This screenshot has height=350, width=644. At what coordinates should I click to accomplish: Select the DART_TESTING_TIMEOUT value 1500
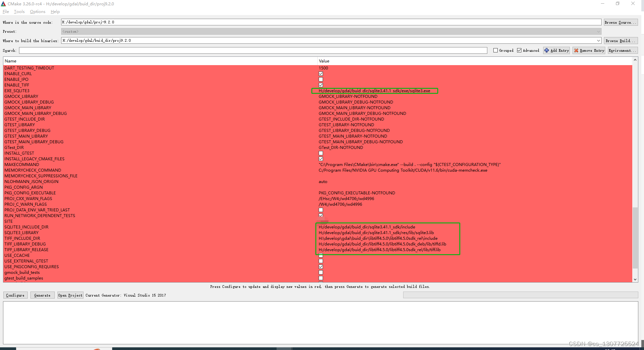[x=323, y=68]
